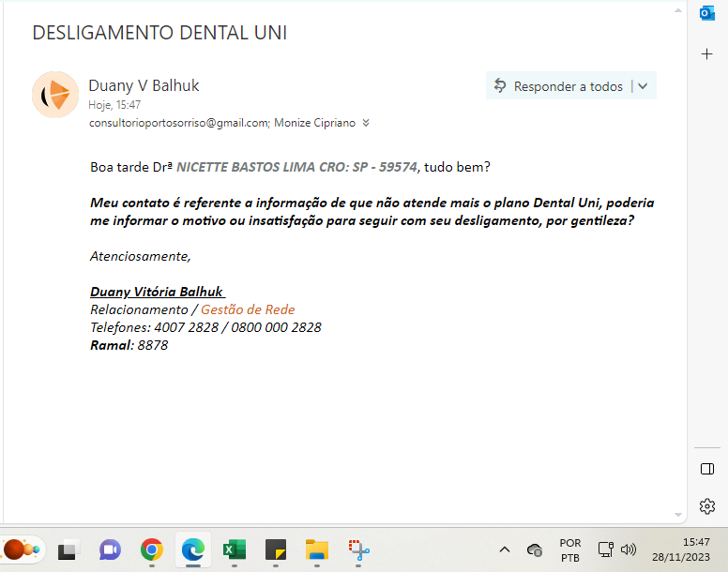Click the phone numbers line 'Telefones: 4007 2828'

154,327
